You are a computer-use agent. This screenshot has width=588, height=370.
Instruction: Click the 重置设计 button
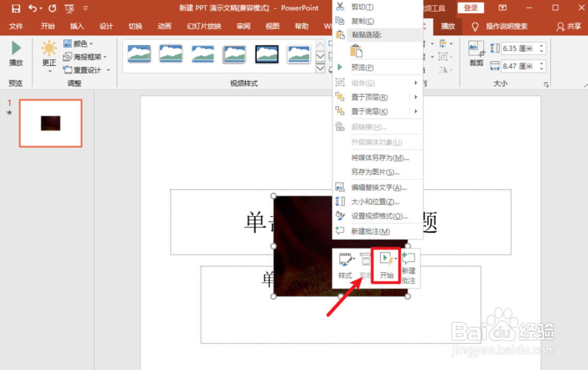87,70
